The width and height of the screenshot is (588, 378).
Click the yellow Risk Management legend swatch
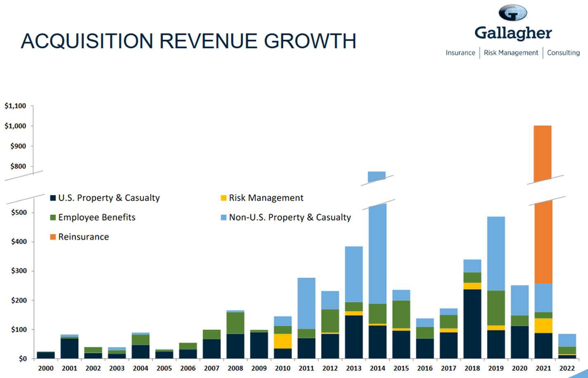(223, 198)
